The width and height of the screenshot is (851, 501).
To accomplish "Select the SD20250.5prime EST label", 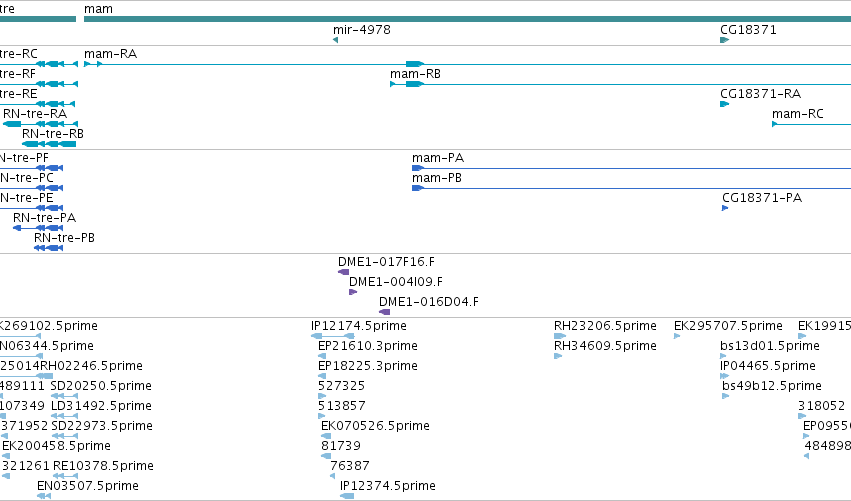I will [101, 386].
